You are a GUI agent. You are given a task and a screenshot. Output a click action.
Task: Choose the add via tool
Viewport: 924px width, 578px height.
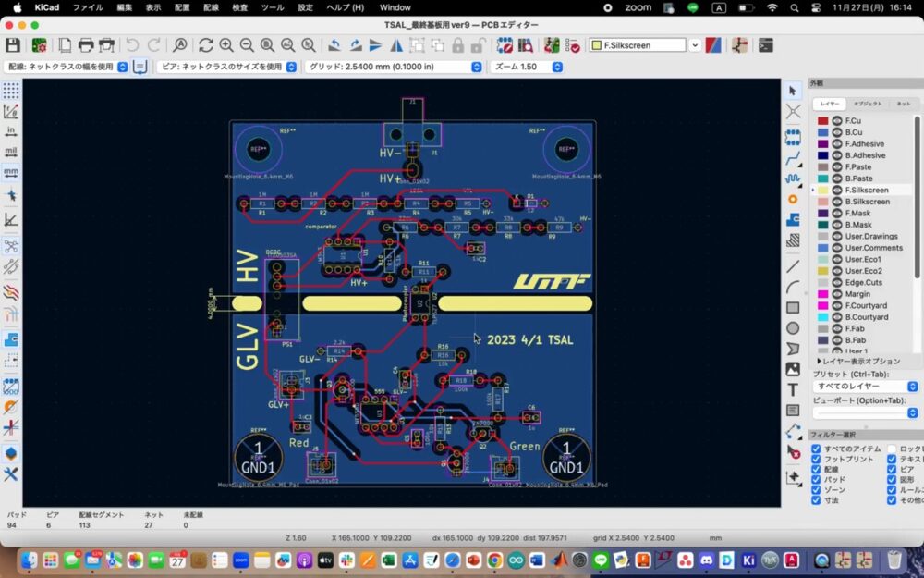click(x=793, y=200)
